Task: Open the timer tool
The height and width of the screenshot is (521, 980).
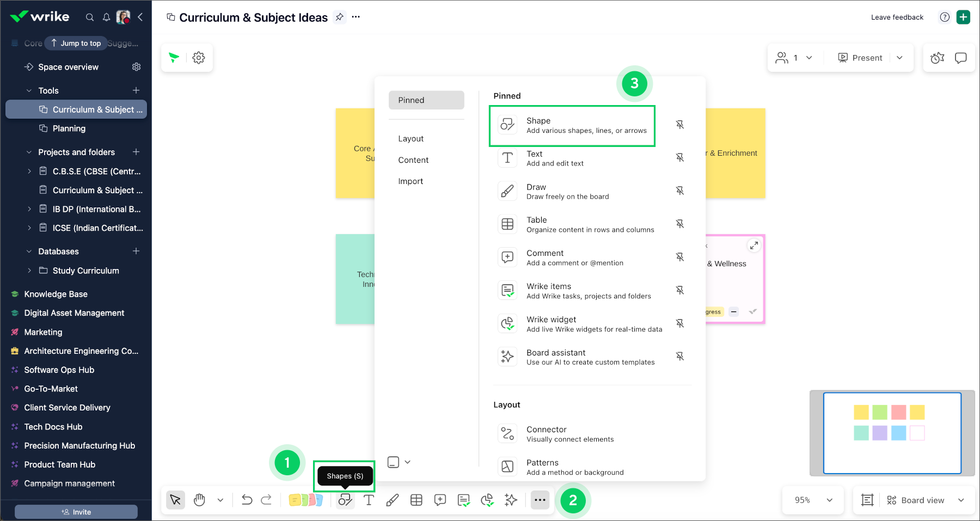Action: pyautogui.click(x=938, y=58)
